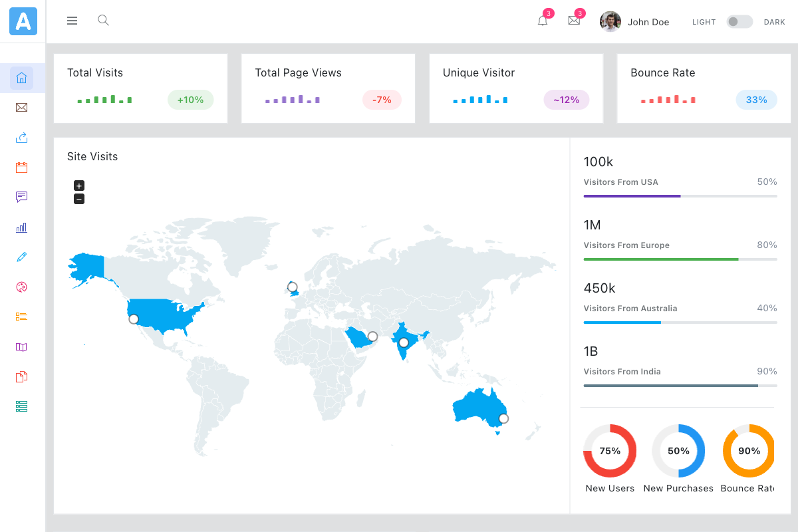Open the John Doe profile avatar menu

click(x=610, y=21)
